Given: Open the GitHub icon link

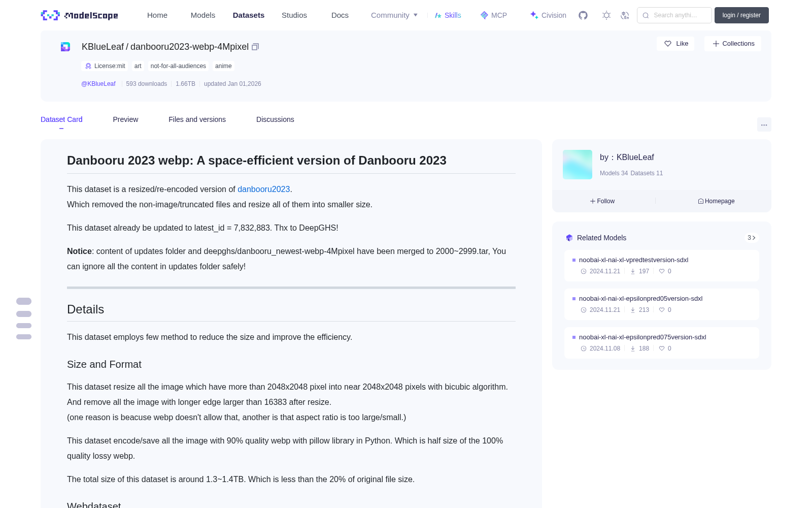Looking at the screenshot, I should pos(583,15).
